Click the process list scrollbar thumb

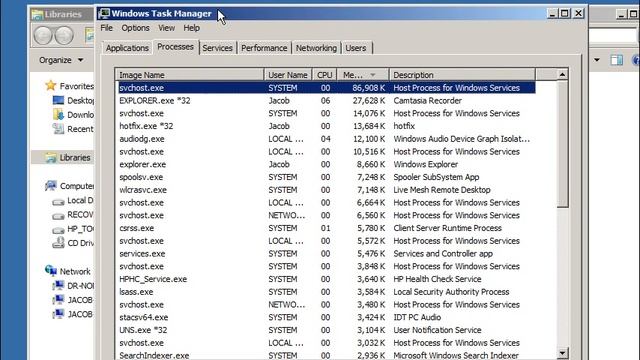[x=562, y=144]
